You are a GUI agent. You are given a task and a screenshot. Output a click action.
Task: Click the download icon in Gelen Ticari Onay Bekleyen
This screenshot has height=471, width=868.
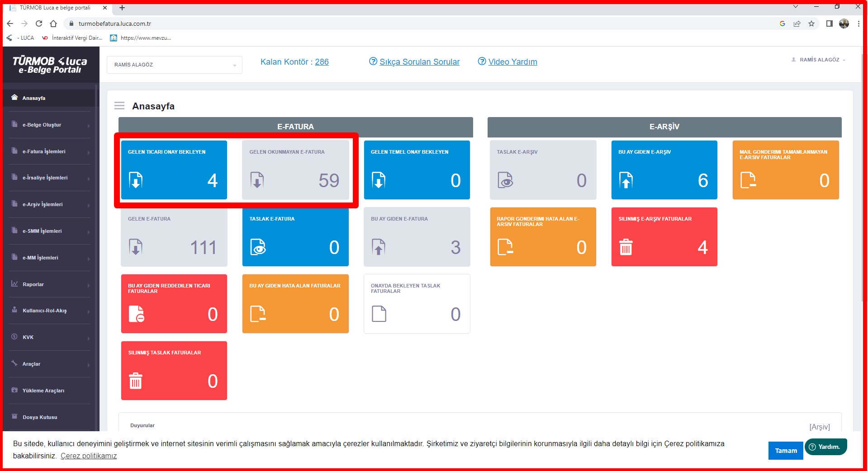[x=136, y=180]
